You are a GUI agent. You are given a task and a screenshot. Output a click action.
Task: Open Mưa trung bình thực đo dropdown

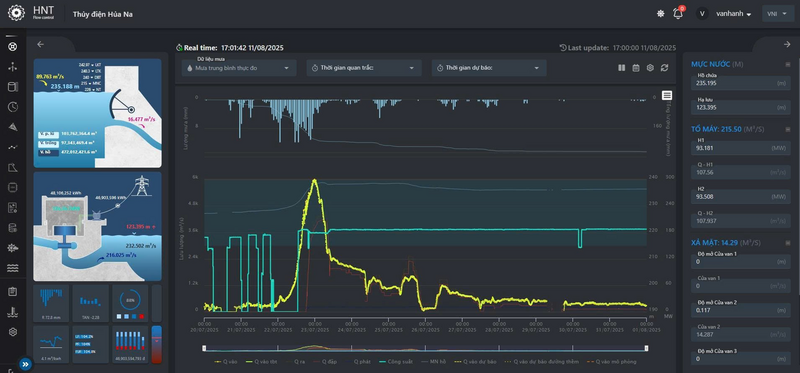(239, 68)
